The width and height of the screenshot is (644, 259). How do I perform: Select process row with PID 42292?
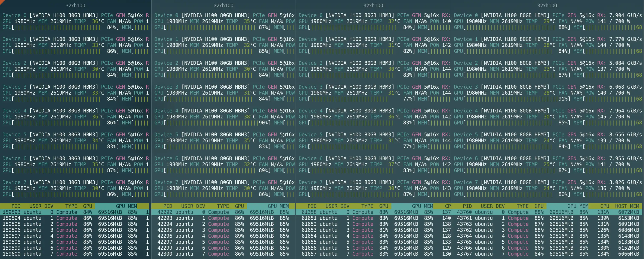223,212
